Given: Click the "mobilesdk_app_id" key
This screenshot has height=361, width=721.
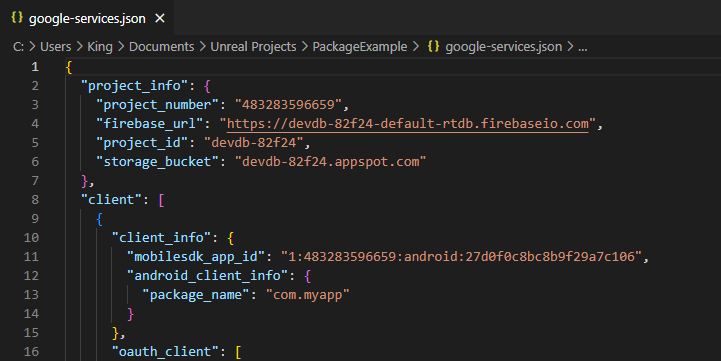Looking at the screenshot, I should click(196, 257).
